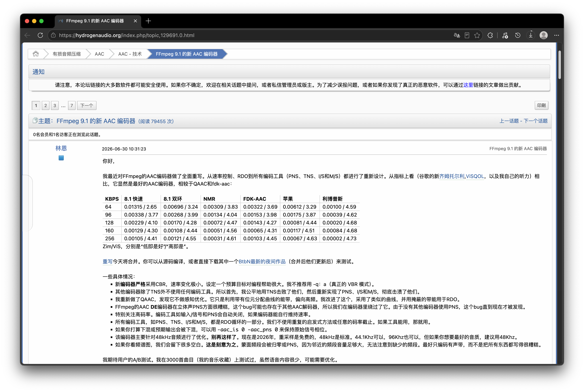
Task: Open browser extensions menu
Action: 490,35
